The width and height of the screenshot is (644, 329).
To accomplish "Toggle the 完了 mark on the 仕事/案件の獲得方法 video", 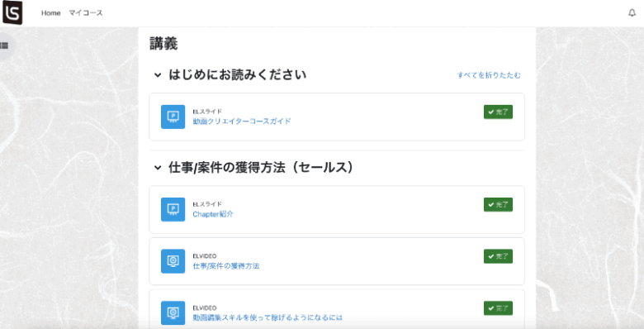I will 498,256.
